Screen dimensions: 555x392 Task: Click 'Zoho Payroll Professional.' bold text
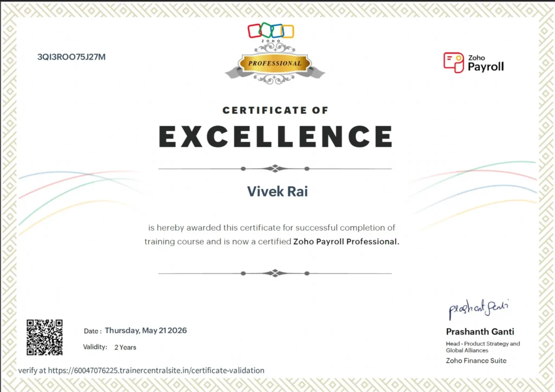point(346,241)
